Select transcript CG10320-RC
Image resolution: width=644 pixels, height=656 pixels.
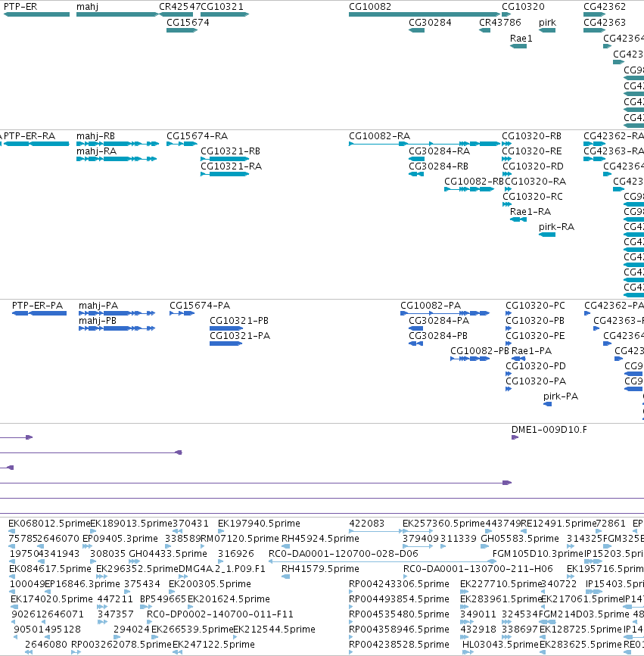533,197
